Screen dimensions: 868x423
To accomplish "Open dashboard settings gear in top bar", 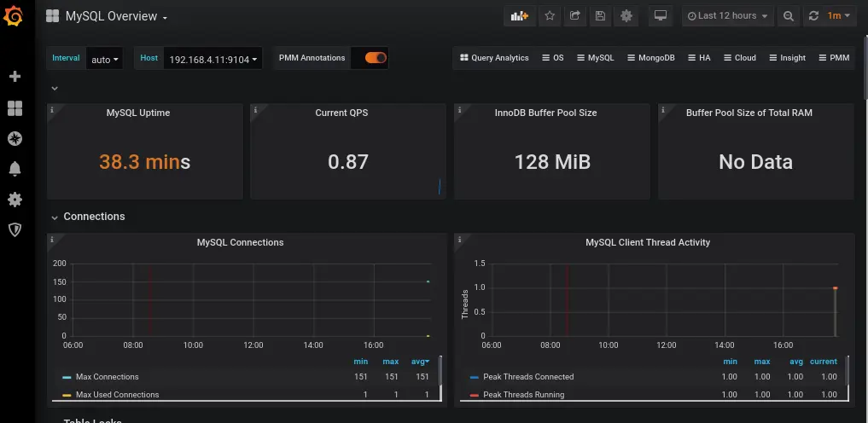I will click(626, 16).
